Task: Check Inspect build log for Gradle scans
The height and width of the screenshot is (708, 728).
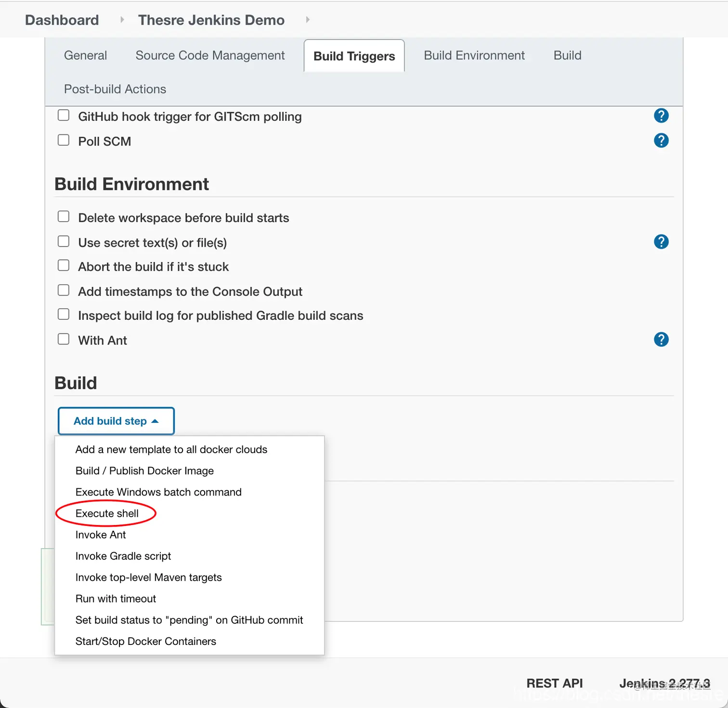Action: 64,315
